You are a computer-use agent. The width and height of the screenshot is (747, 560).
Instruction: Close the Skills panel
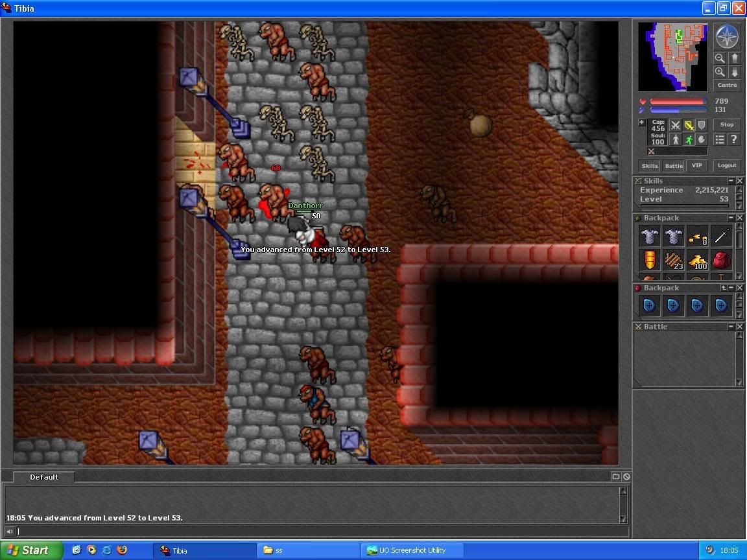tap(739, 181)
